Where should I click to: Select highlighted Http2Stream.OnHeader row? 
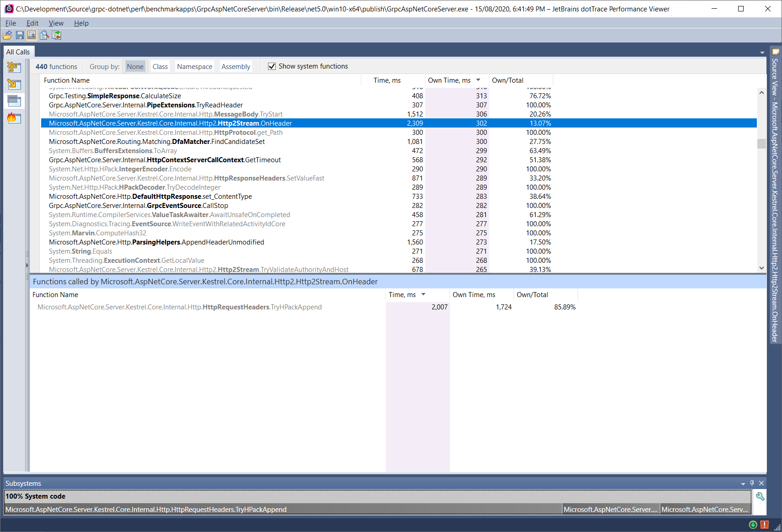coord(399,123)
